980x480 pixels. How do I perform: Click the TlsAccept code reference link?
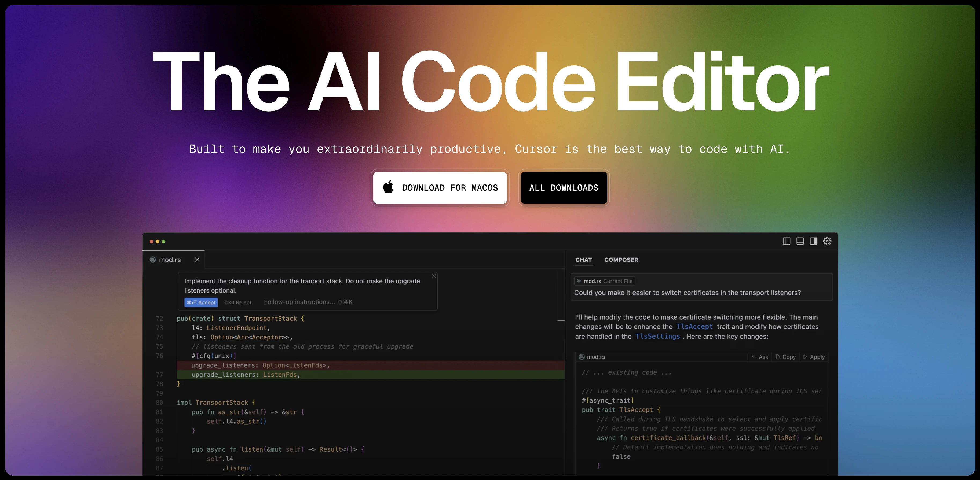click(694, 327)
